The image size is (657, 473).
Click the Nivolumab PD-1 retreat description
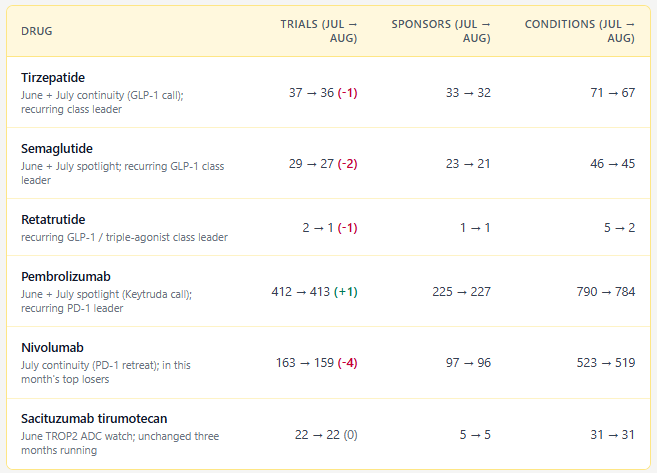(106, 372)
